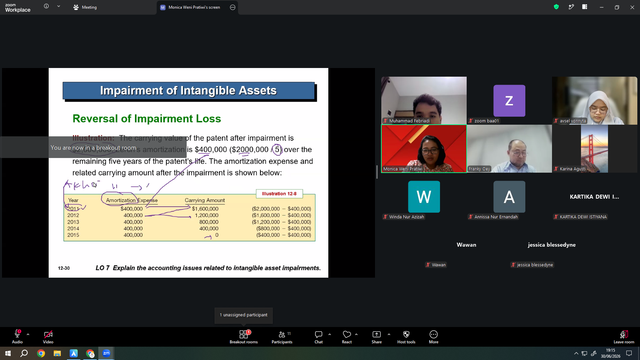Click the Leave room button

pyautogui.click(x=624, y=336)
